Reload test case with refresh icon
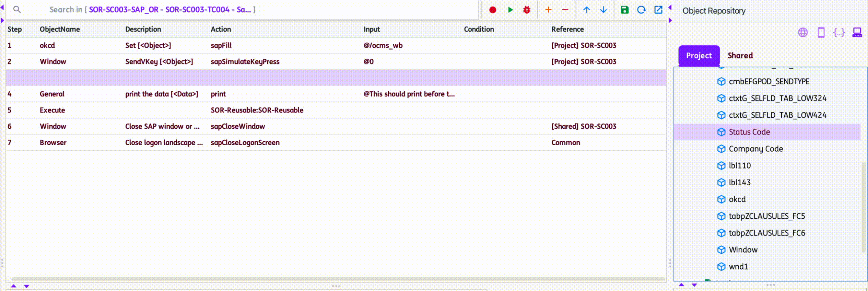This screenshot has height=291, width=868. point(641,10)
